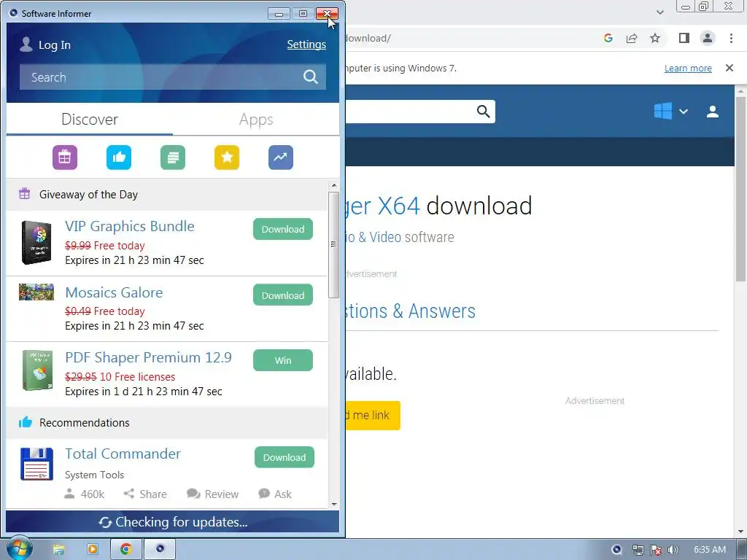Viewport: 747px width, 560px height.
Task: Expand Chrome's tab search chevron
Action: pos(659,12)
